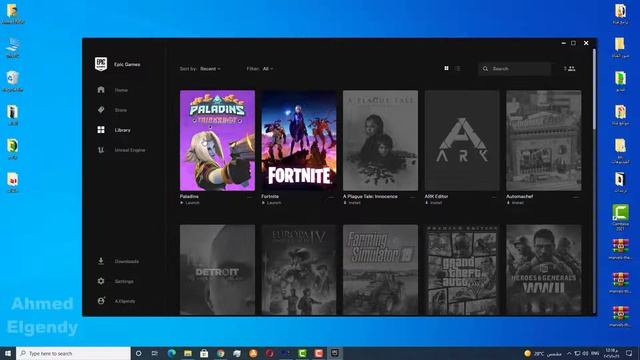Image resolution: width=640 pixels, height=360 pixels.
Task: Click the Epic Games logo in the sidebar
Action: [x=101, y=64]
